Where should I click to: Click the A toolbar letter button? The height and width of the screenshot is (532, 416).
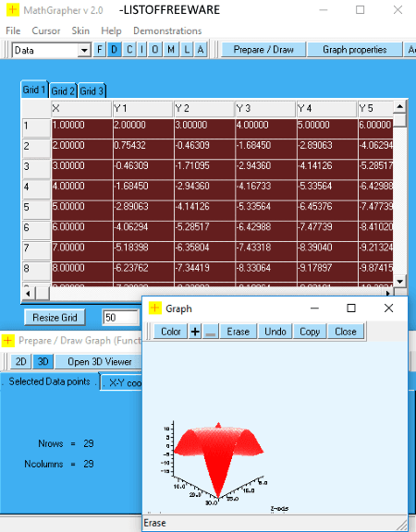201,50
